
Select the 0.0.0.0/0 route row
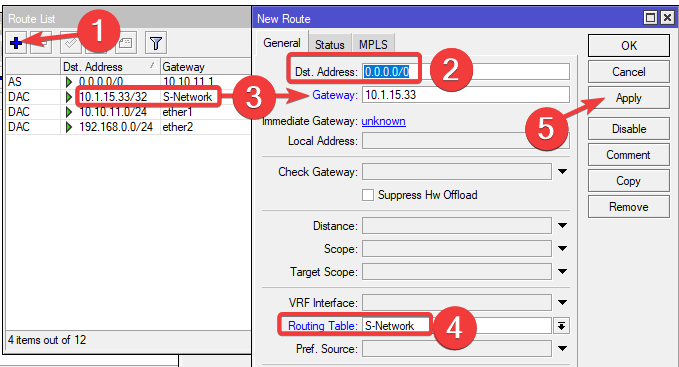[x=129, y=81]
